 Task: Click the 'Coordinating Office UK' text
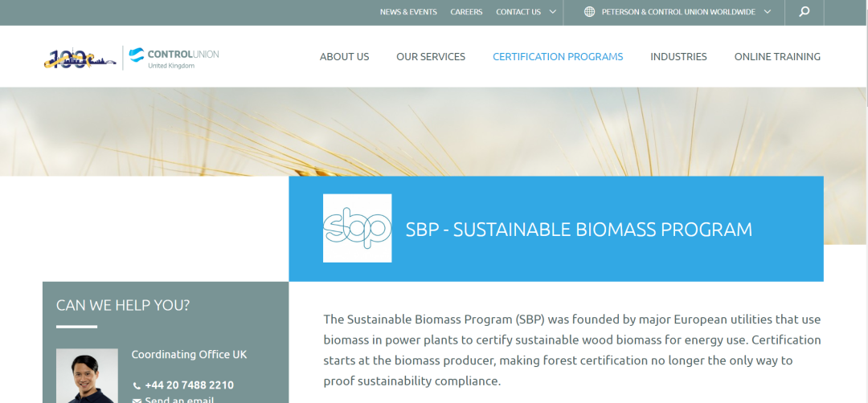point(190,355)
